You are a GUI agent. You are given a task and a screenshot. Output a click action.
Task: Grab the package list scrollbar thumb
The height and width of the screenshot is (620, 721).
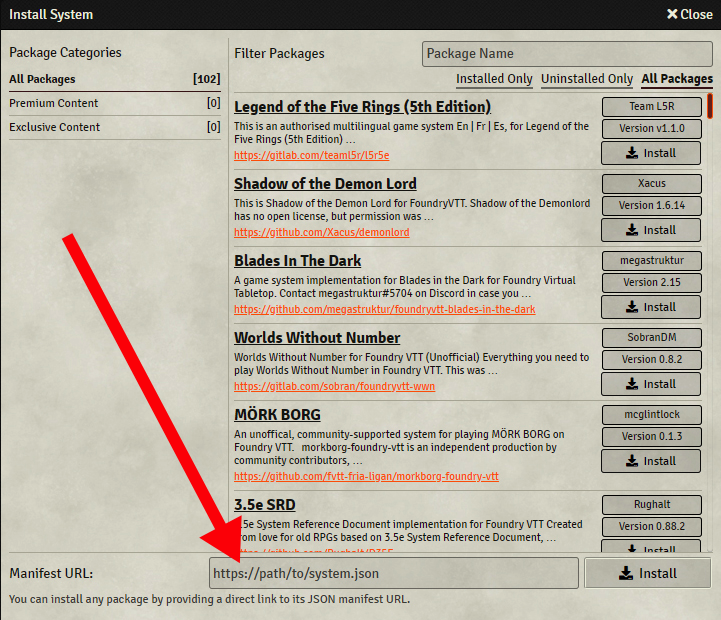710,106
